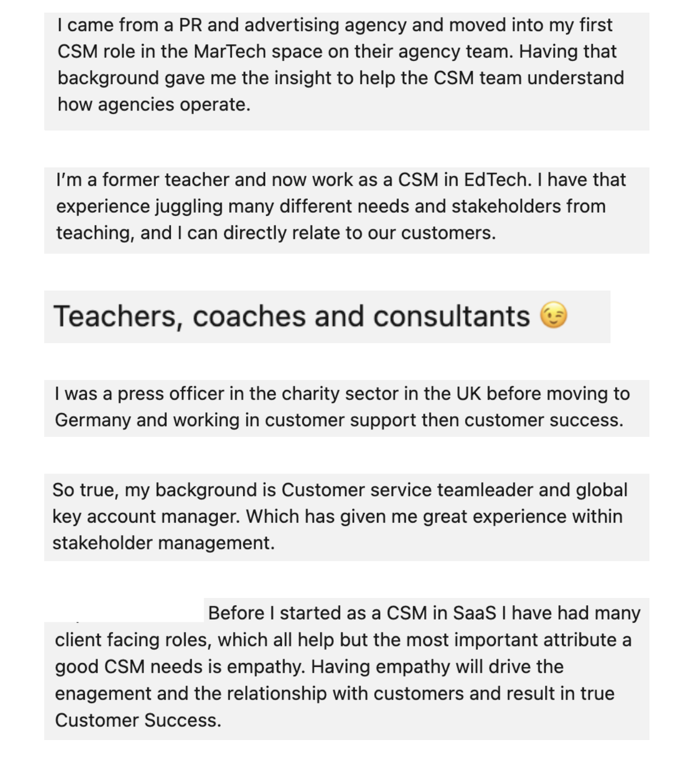Click the phrase "Customer Success." at the bottom

(138, 721)
